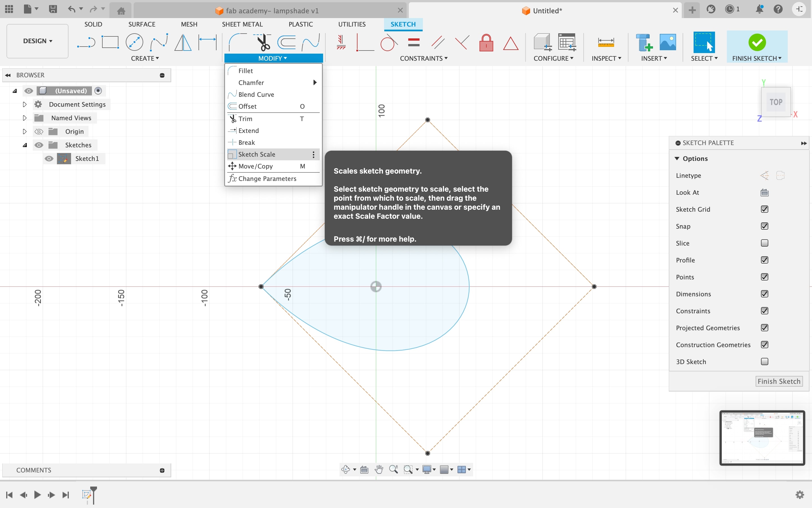This screenshot has height=508, width=812.
Task: Click the Insert McMaster-Carr component icon
Action: [x=644, y=43]
